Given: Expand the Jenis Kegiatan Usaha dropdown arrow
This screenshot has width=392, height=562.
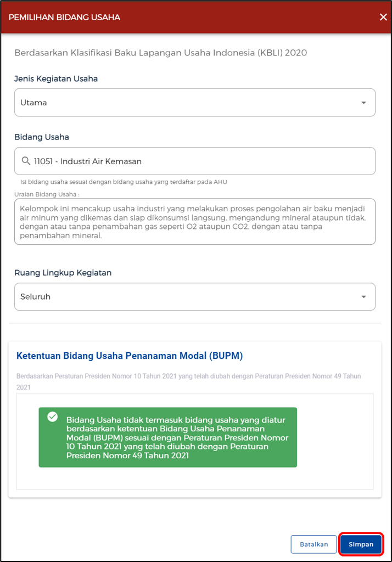Looking at the screenshot, I should [x=363, y=103].
